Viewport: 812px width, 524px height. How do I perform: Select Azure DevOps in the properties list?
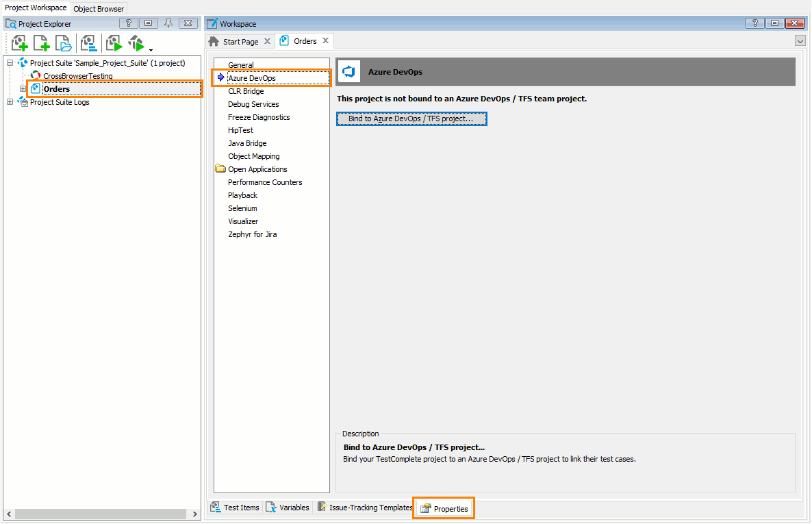tap(252, 78)
